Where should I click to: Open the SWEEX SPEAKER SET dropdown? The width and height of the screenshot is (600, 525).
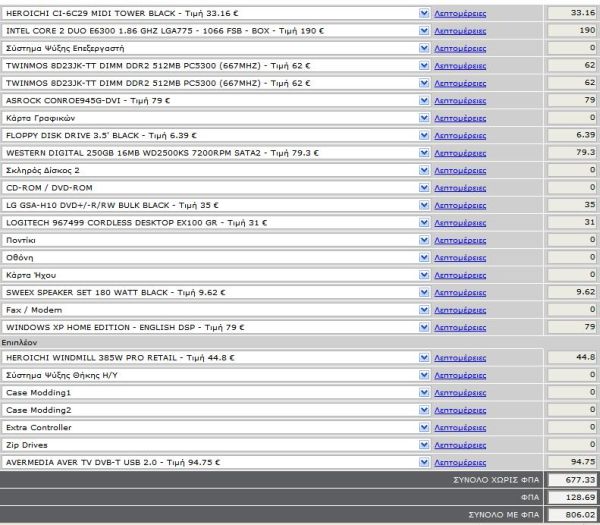click(424, 292)
